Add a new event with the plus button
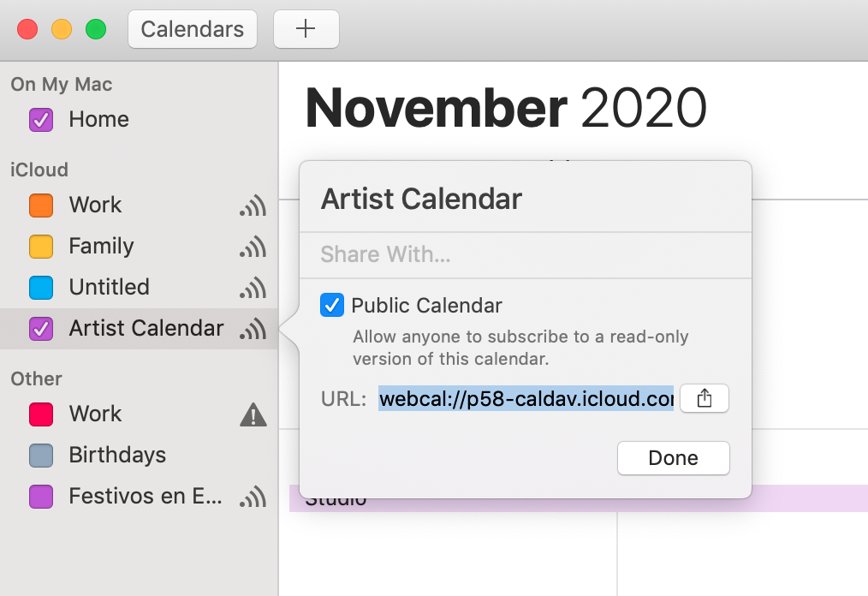Image resolution: width=868 pixels, height=596 pixels. (x=306, y=29)
